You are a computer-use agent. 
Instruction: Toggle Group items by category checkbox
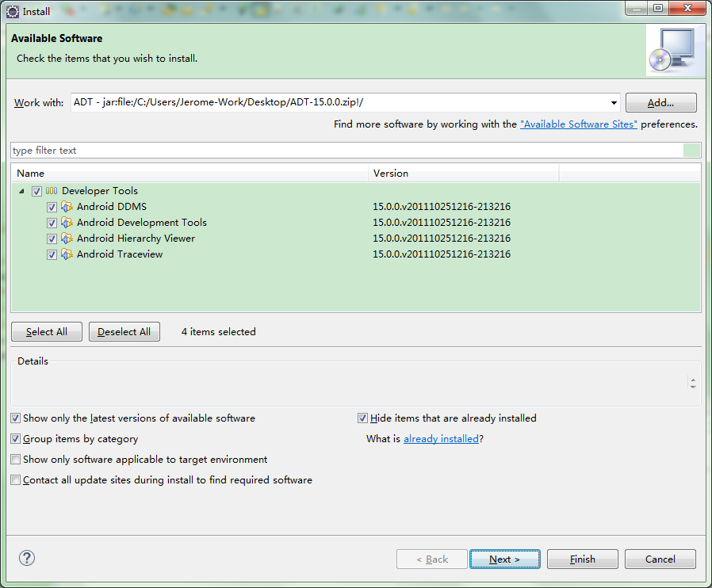pos(15,439)
